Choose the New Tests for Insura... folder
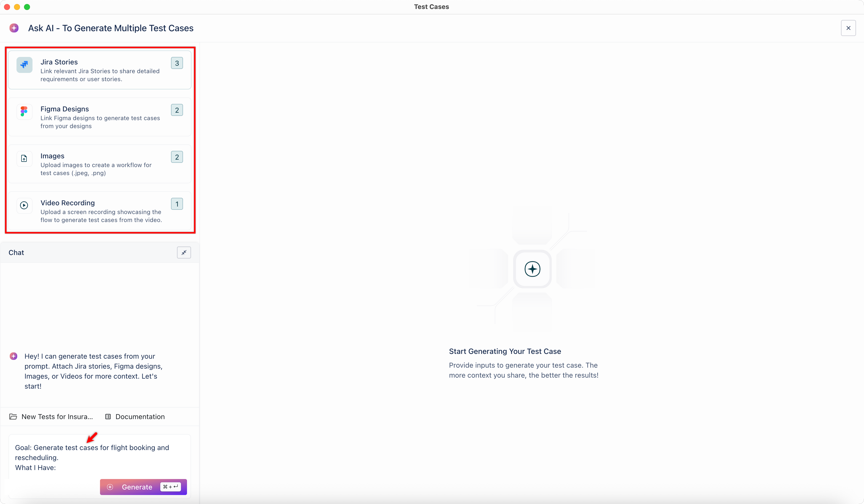 pos(56,417)
